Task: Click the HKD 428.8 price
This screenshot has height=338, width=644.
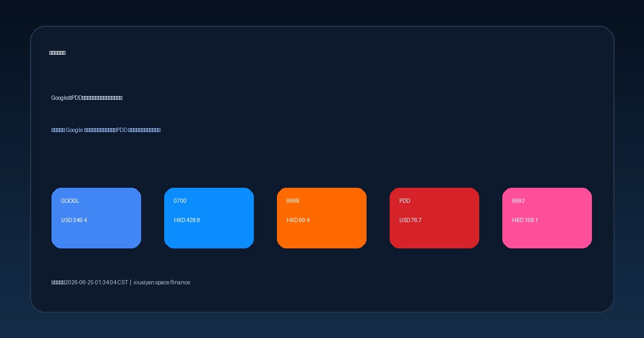Action: click(x=187, y=220)
